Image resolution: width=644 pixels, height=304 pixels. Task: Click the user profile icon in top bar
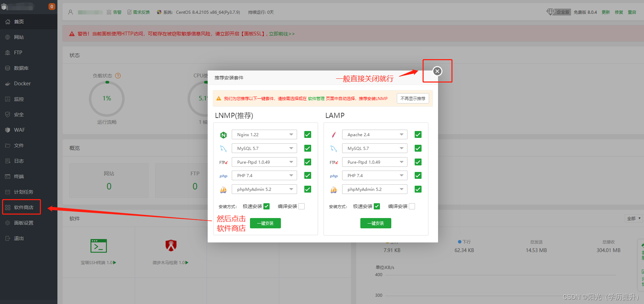70,12
